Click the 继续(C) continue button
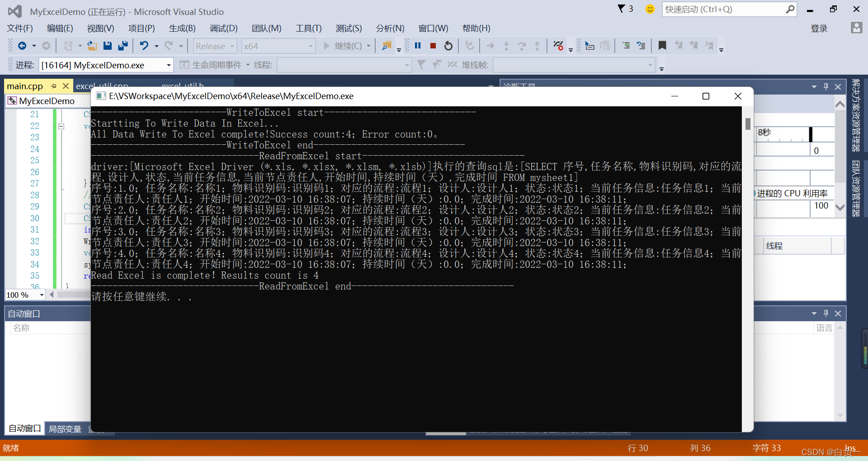Screen dimensions: 868x461 (x=343, y=46)
